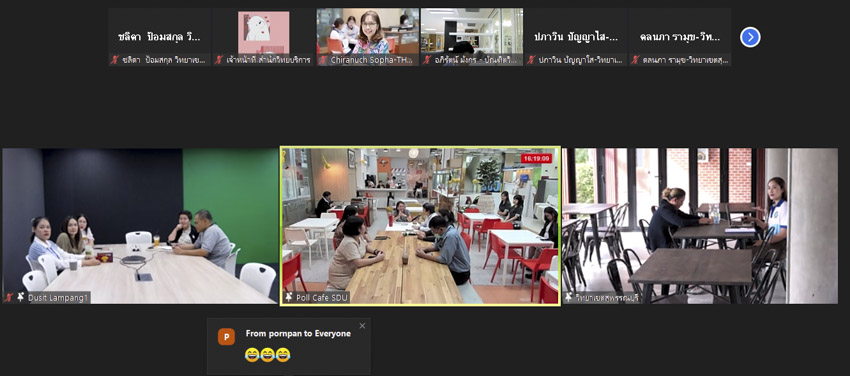Viewport: 850px width, 376px height.
Task: Select the Chiranuch Sopha video thumbnail
Action: coord(368,37)
